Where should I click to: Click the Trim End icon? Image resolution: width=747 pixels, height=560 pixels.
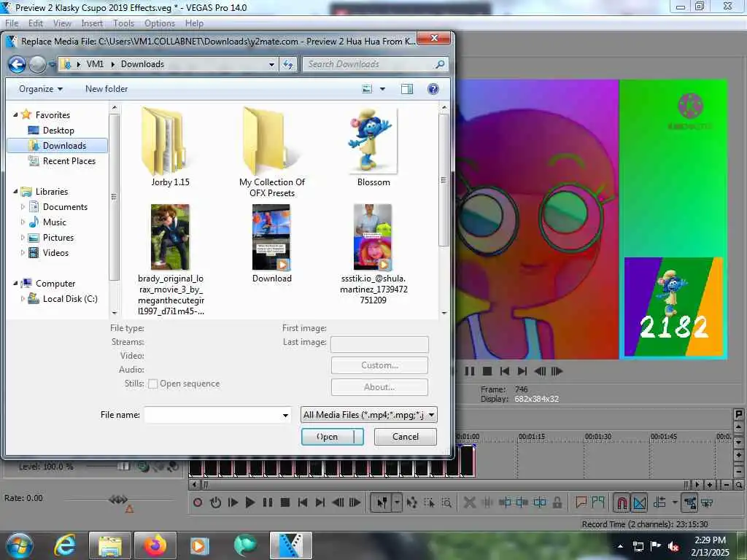(522, 502)
